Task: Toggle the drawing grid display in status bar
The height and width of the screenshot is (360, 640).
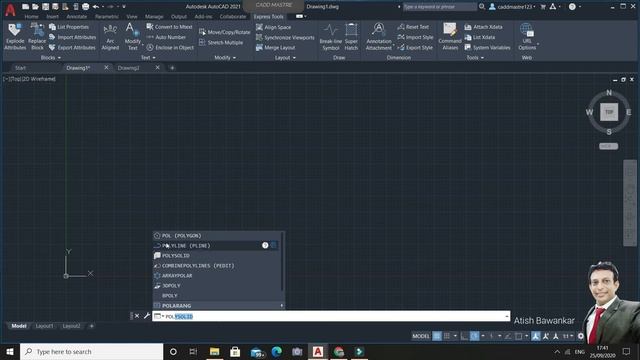Action: 436,336
